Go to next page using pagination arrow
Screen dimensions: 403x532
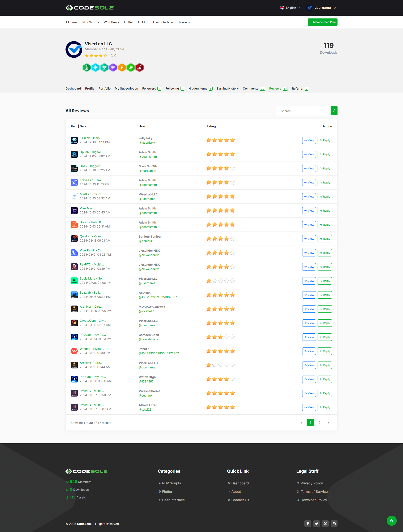[328, 423]
